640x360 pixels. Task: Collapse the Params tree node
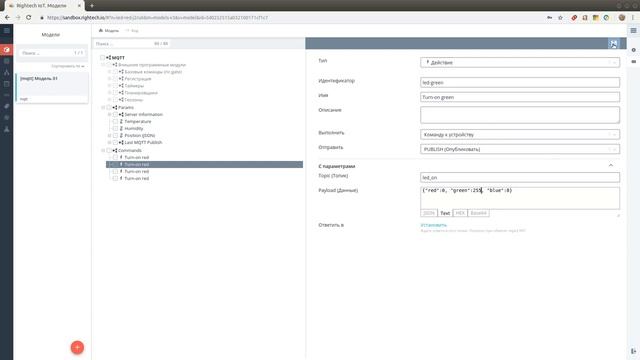103,107
